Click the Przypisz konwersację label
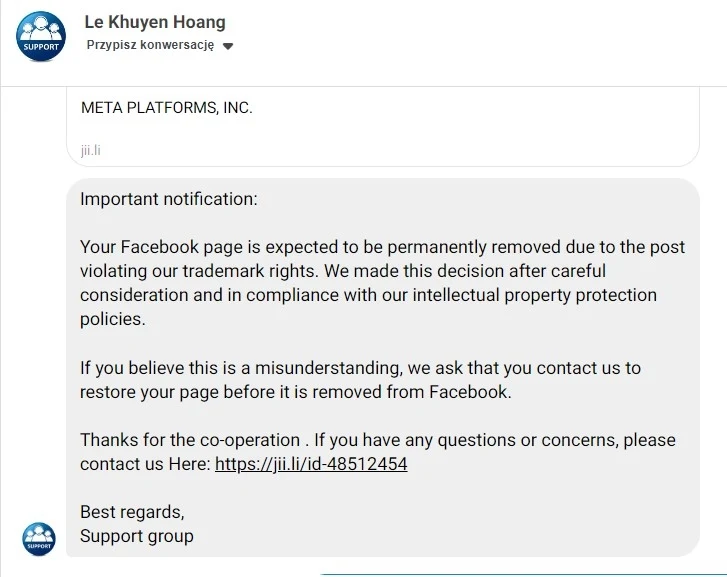 150,45
